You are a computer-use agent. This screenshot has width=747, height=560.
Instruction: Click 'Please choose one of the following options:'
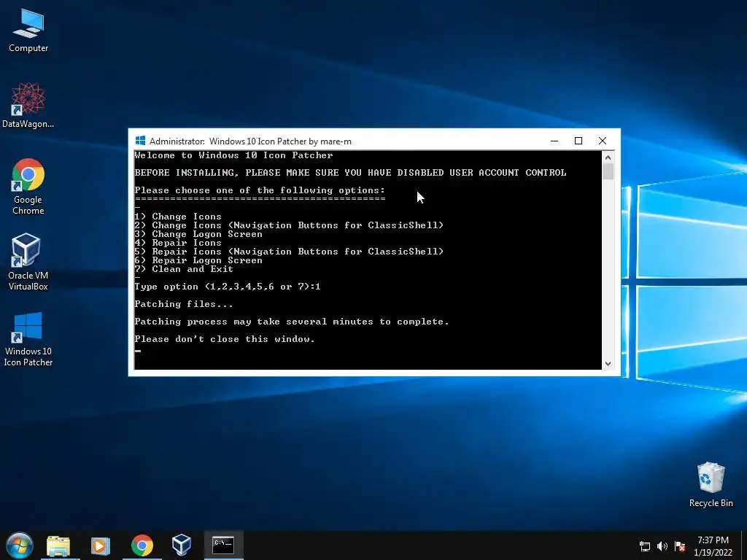[x=260, y=190]
